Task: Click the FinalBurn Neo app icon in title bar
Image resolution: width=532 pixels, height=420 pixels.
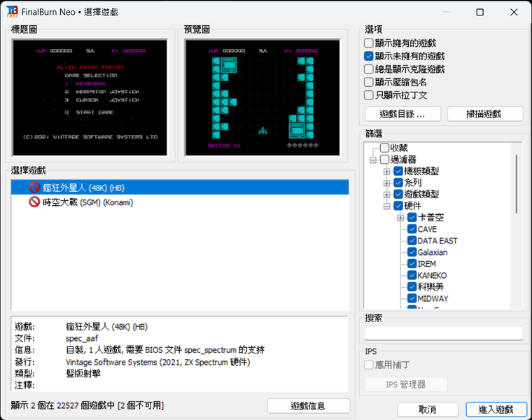Action: click(x=12, y=11)
